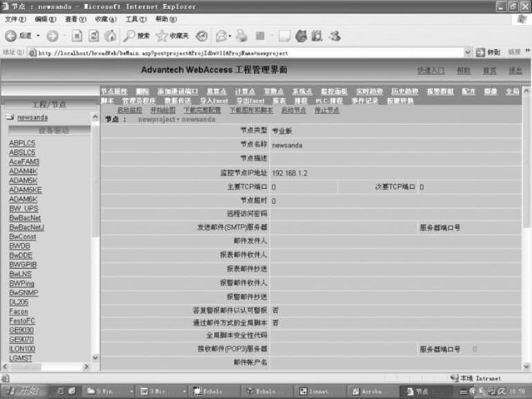Expand the links (链接) toolbar chevron
Viewport: 532px width, 399px height.
coord(527,51)
